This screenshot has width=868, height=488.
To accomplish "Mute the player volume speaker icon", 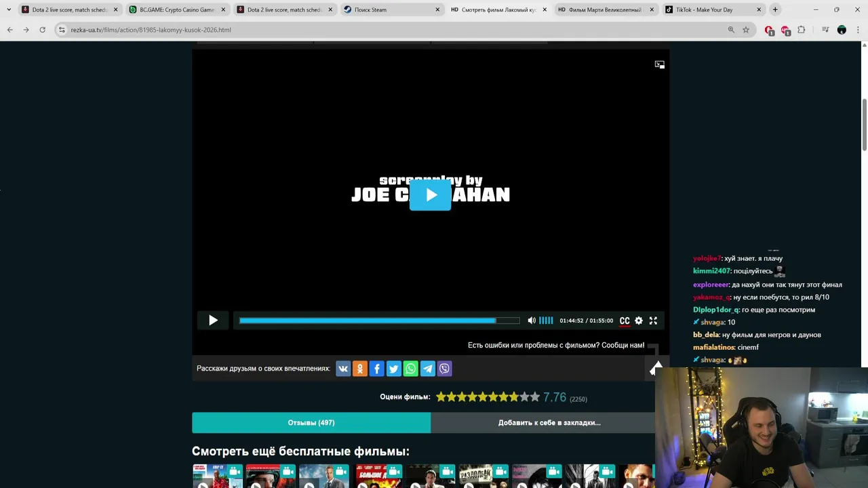I will click(x=532, y=321).
